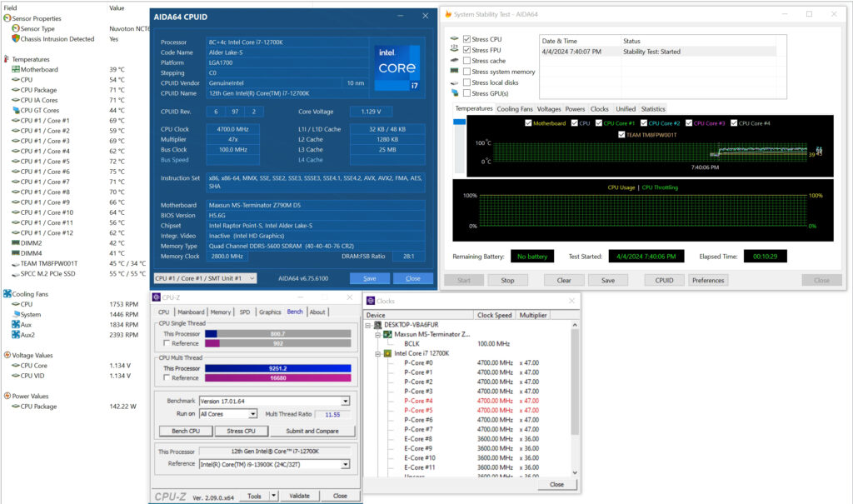Click the blue temperature graph scale slider
Viewport: 853px width, 504px height.
pyautogui.click(x=459, y=122)
